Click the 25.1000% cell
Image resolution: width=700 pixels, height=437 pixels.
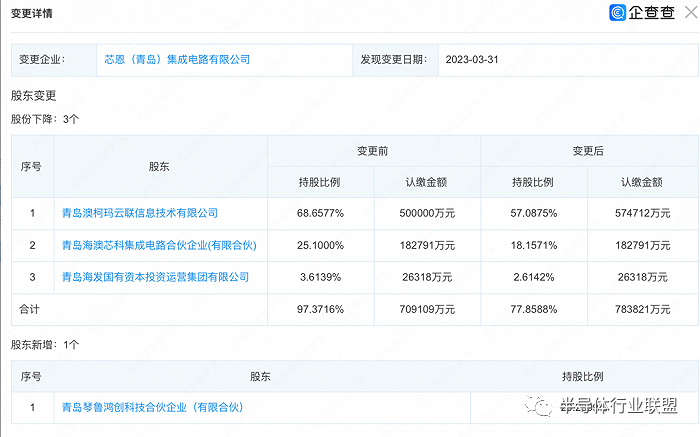(321, 246)
